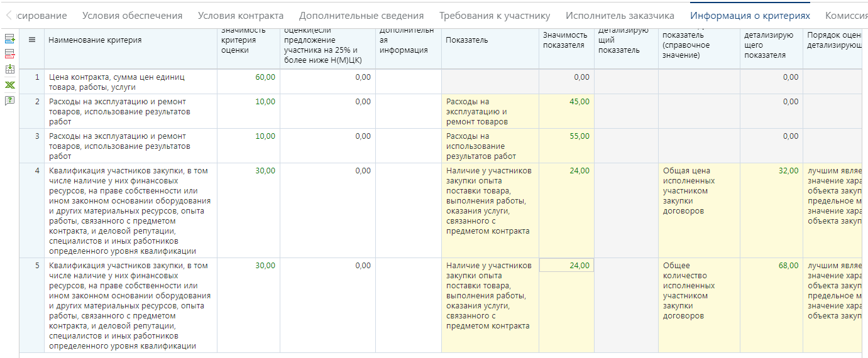The width and height of the screenshot is (868, 358).
Task: Click the add row icon
Action: (x=9, y=39)
